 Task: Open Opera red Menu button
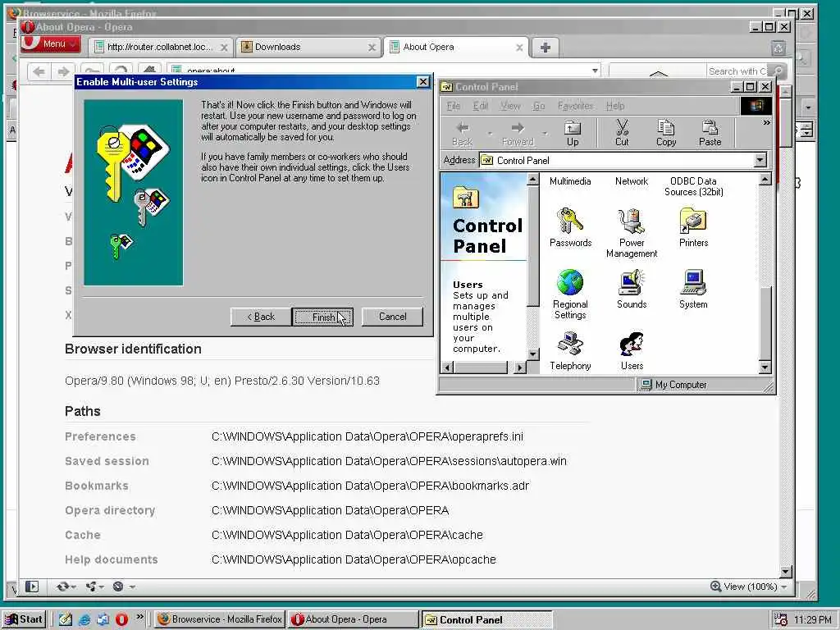tap(50, 44)
